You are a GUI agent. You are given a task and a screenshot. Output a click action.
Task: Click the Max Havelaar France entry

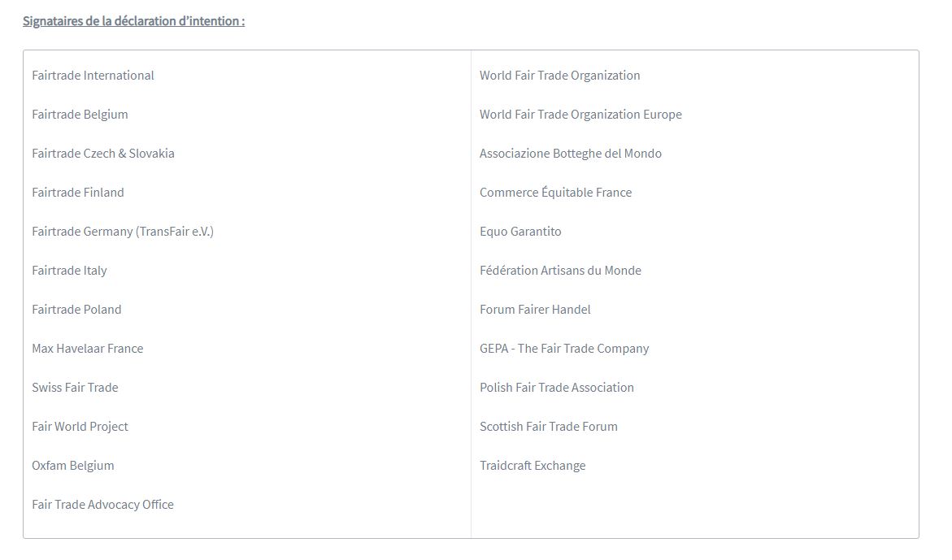coord(88,349)
